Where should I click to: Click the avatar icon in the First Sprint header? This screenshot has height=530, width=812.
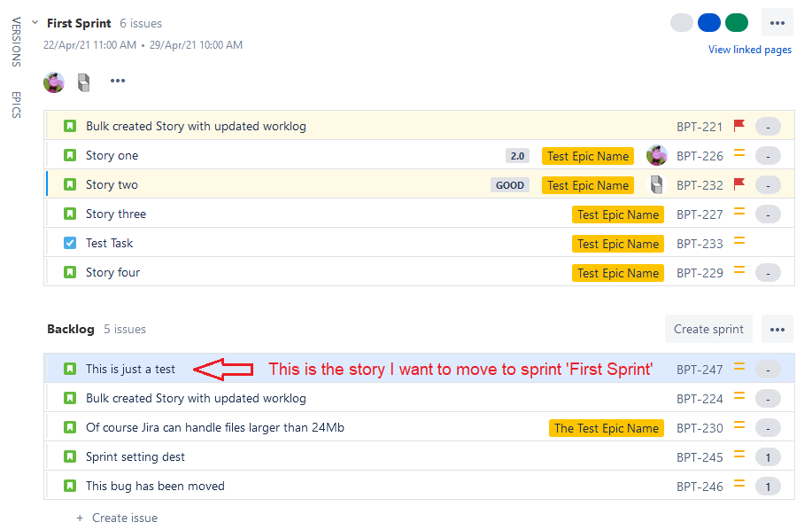pos(53,82)
